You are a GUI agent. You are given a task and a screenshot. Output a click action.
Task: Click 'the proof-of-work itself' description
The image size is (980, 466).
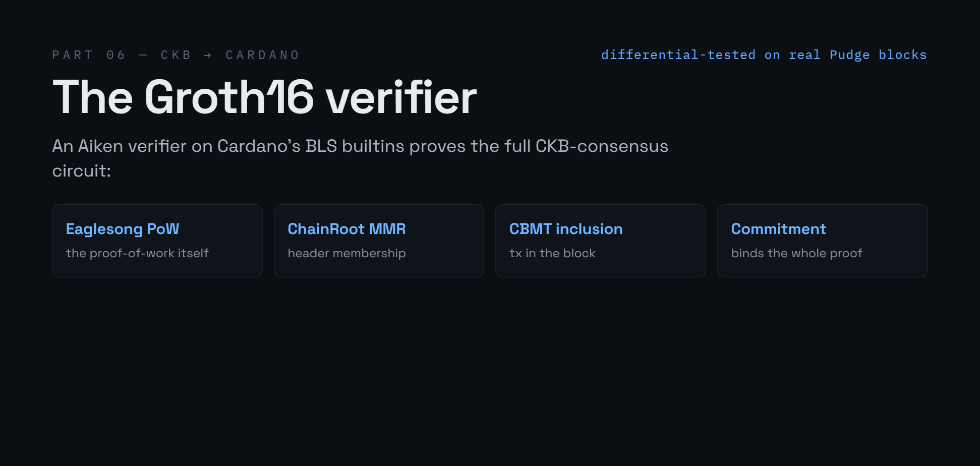137,253
